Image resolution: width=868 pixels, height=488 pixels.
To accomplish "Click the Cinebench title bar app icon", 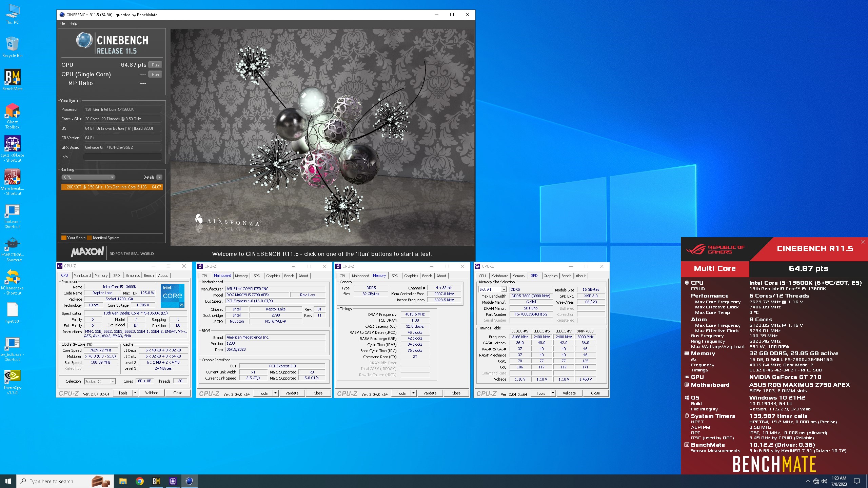I will (x=62, y=15).
